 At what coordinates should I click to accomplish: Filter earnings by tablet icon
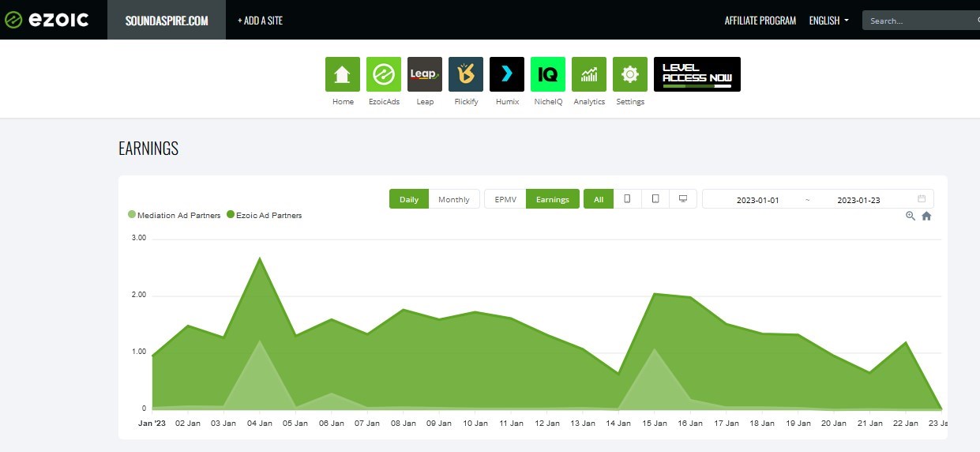pyautogui.click(x=655, y=199)
